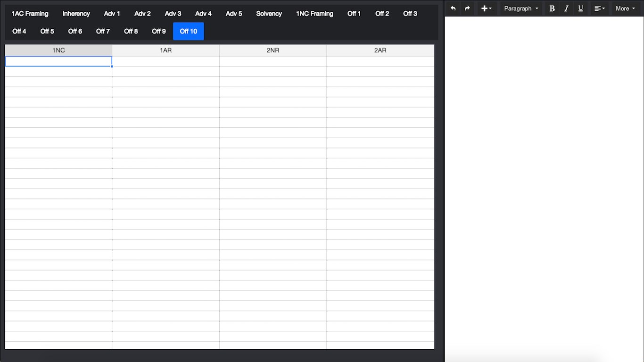This screenshot has height=362, width=644.
Task: Select the 1NC Framing tab
Action: (314, 14)
